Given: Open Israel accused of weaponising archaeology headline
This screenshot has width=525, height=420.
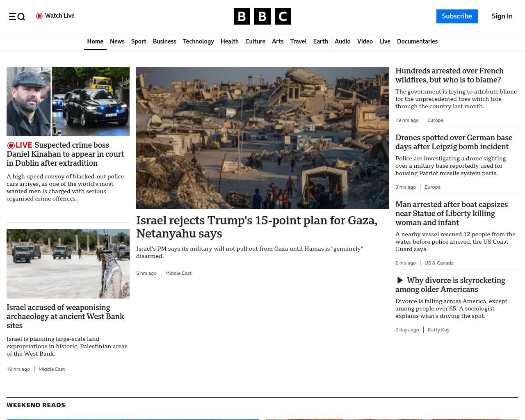Looking at the screenshot, I should tap(65, 316).
